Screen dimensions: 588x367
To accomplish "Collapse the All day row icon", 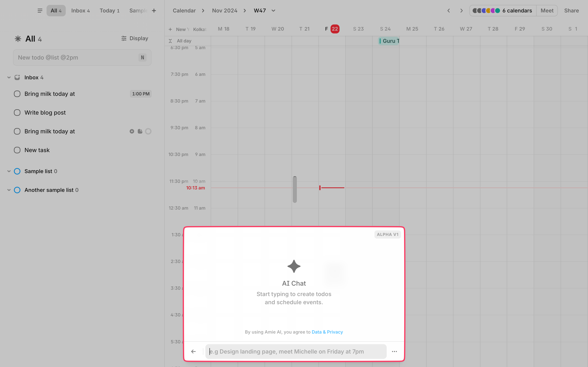I will tap(170, 41).
